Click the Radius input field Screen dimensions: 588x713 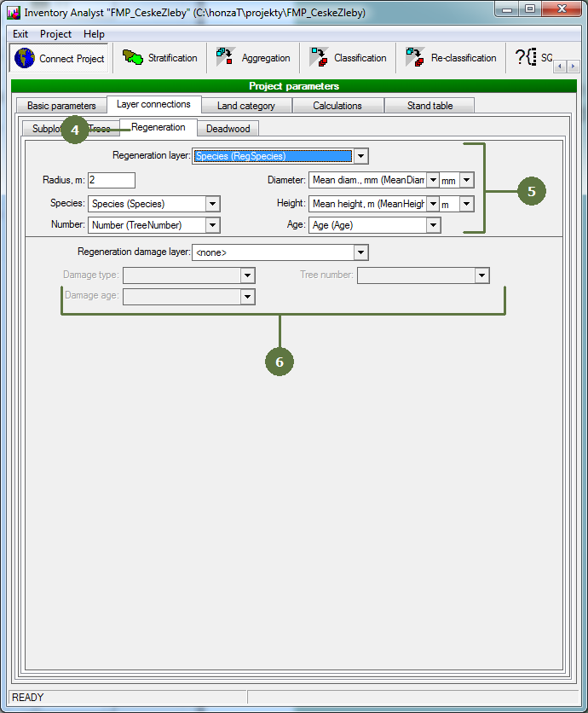111,180
